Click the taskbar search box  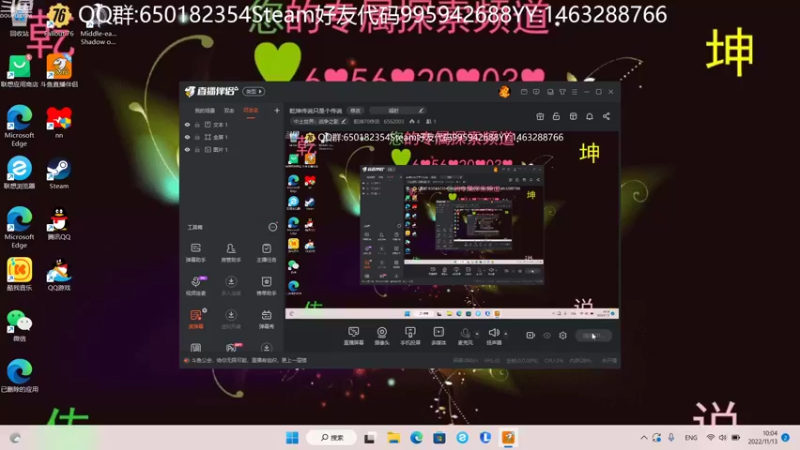(x=331, y=438)
